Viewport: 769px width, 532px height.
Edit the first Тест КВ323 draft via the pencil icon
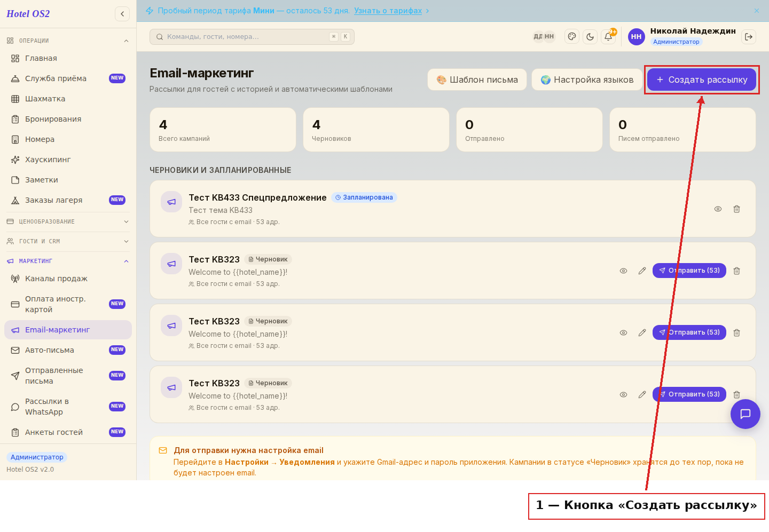tap(642, 271)
